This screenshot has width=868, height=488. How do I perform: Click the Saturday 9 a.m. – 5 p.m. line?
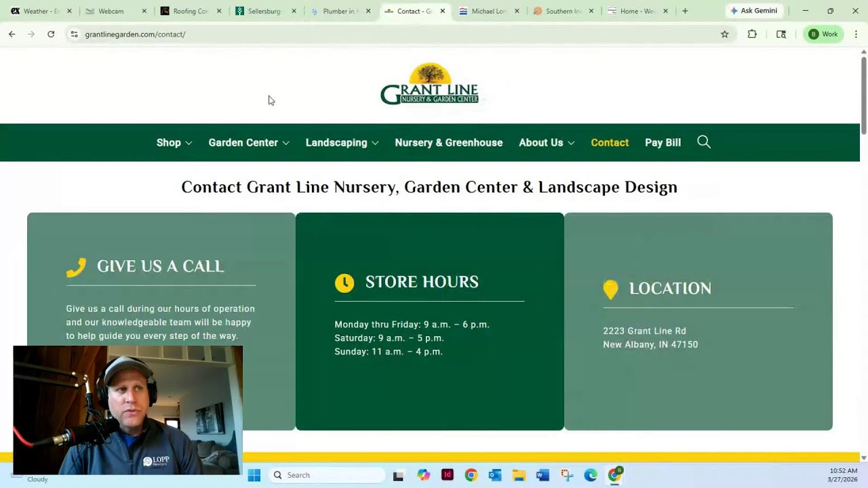click(389, 338)
